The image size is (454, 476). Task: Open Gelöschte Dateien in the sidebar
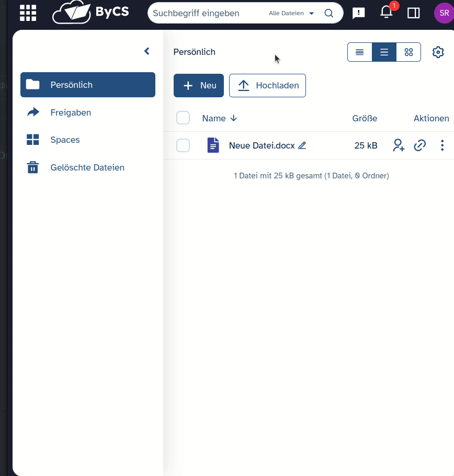88,167
